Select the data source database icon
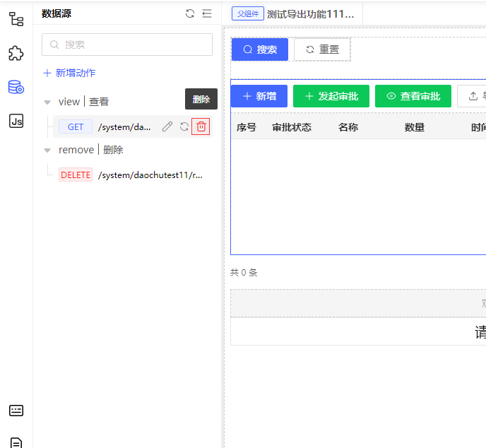 point(16,87)
